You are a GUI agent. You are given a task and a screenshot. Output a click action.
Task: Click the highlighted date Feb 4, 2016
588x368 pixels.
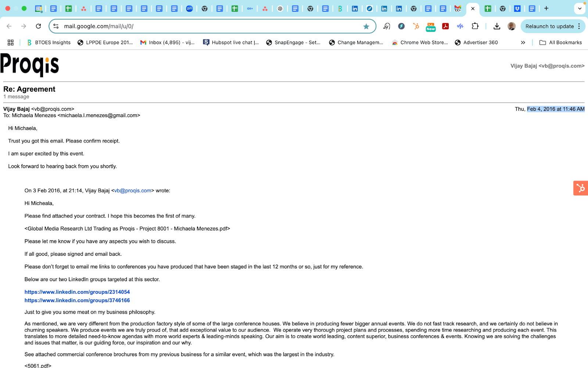coord(556,109)
